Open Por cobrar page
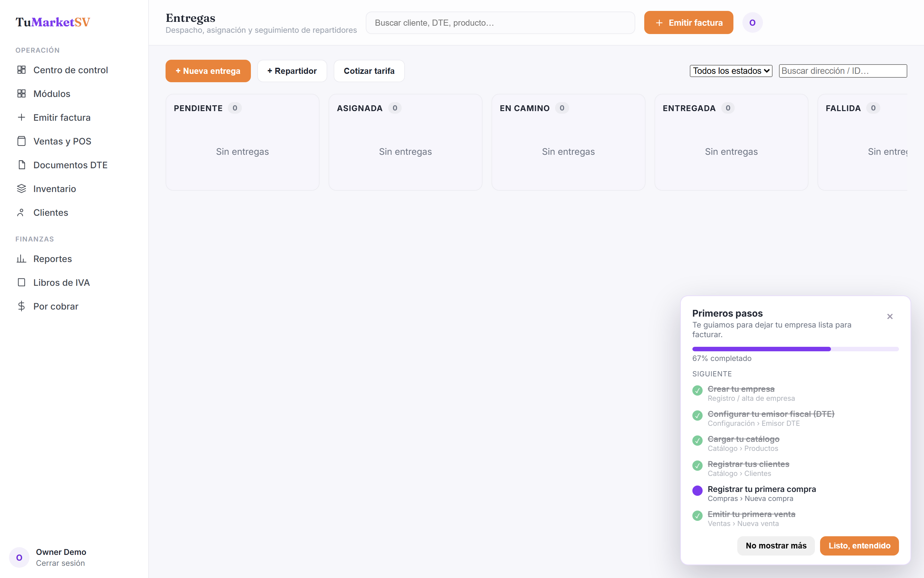Screen dimensions: 924x578 [x=56, y=306]
